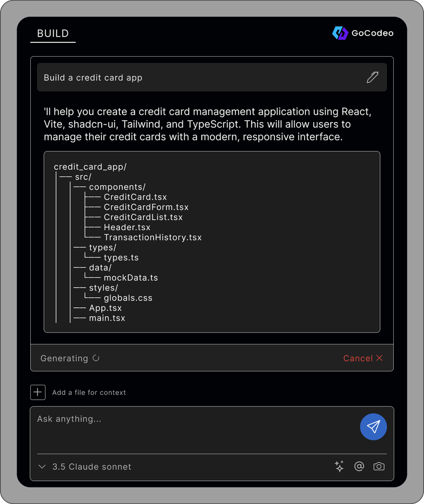Image resolution: width=424 pixels, height=504 pixels.
Task: Click the GoCodeo logo
Action: pos(363,33)
